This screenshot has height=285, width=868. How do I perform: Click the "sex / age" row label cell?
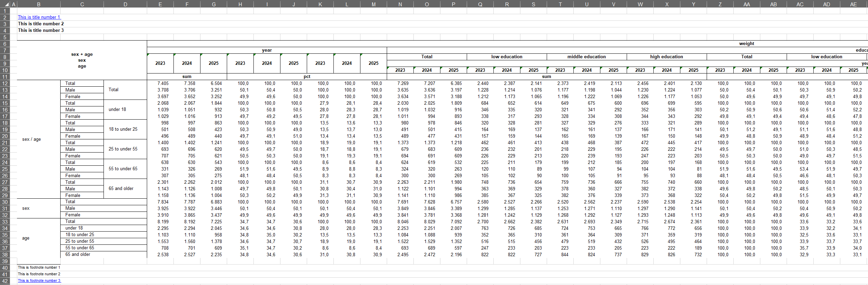(x=32, y=139)
